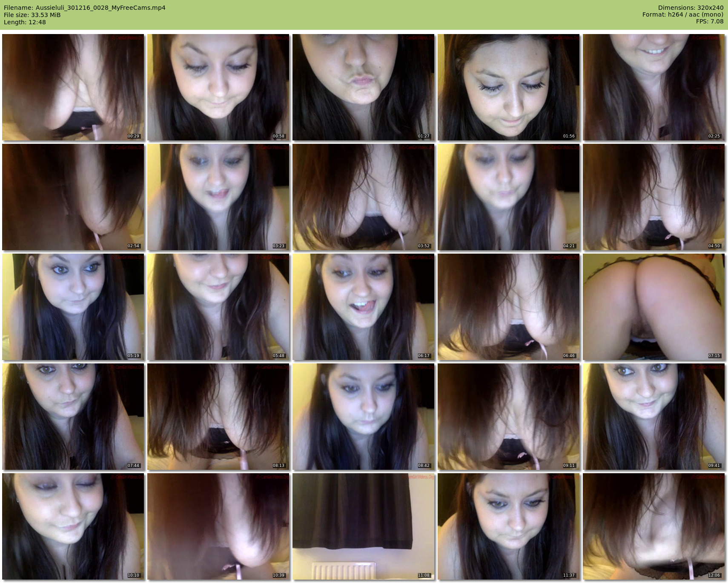
Task: Click the frame stamped 08:42
Action: pyautogui.click(x=364, y=417)
